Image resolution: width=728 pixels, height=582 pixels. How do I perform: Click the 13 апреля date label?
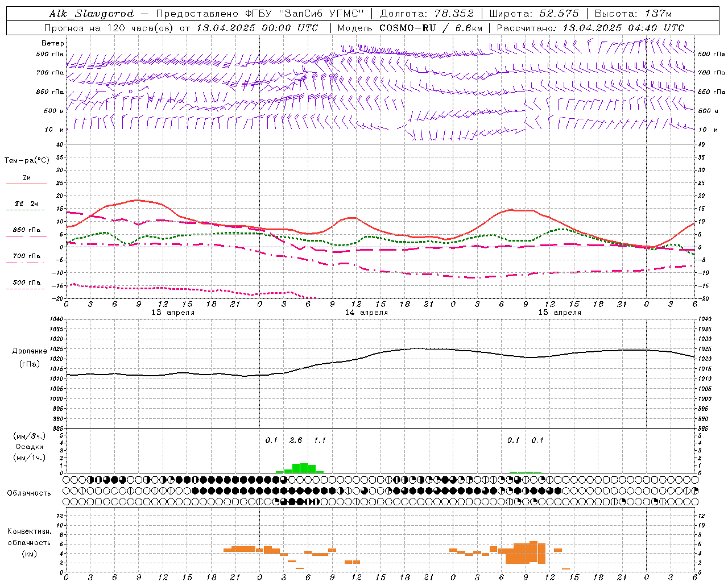[173, 313]
